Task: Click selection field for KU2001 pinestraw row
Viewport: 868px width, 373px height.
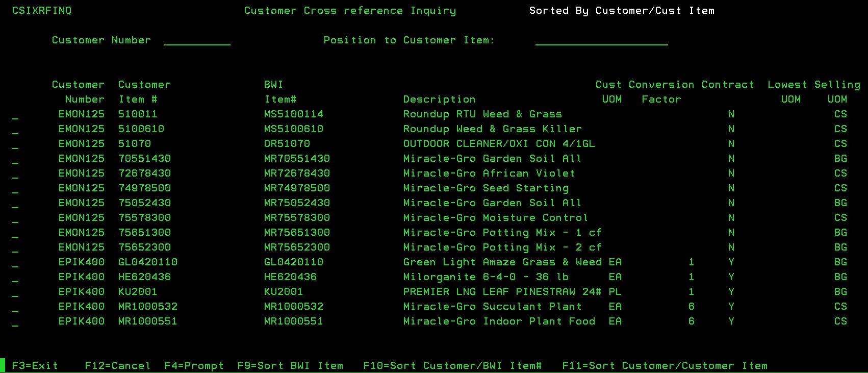Action: [x=15, y=292]
